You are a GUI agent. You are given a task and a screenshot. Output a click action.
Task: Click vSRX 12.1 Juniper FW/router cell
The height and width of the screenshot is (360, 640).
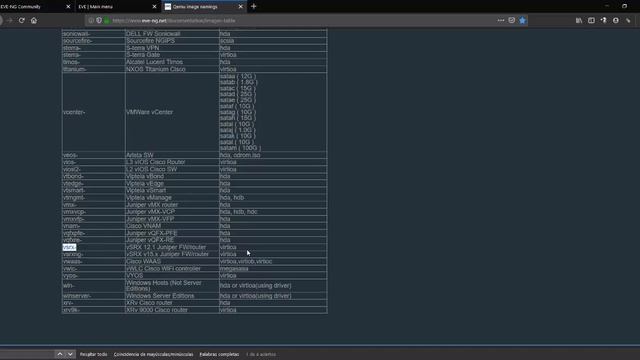click(172, 247)
